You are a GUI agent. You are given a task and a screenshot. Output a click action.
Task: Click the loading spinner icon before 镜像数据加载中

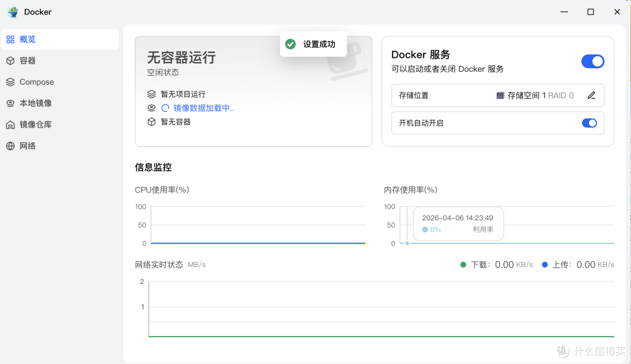pyautogui.click(x=165, y=108)
